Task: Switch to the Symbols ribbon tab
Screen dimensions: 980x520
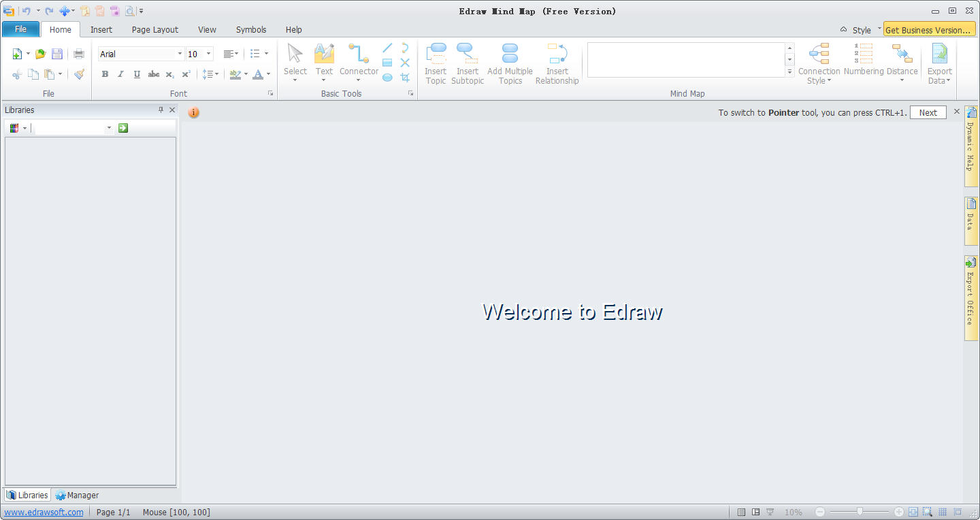Action: [251, 29]
